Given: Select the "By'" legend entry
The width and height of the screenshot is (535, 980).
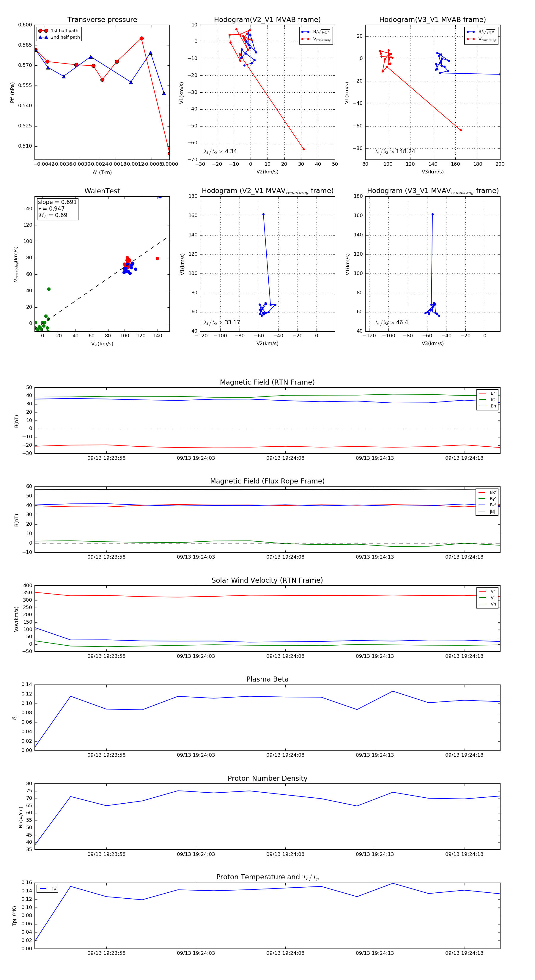Looking at the screenshot, I should coord(487,499).
